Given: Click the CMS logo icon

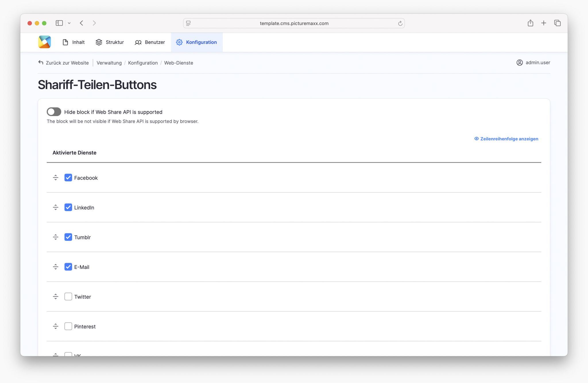Looking at the screenshot, I should click(45, 42).
